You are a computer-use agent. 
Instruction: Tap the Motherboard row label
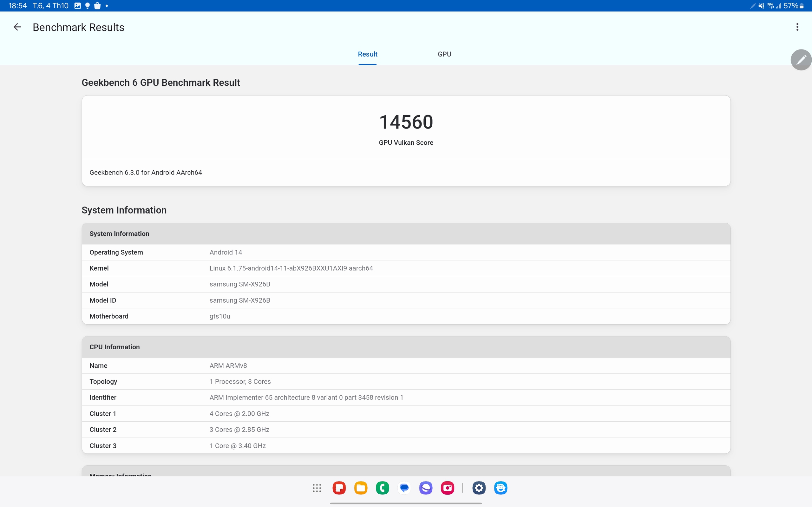108,316
